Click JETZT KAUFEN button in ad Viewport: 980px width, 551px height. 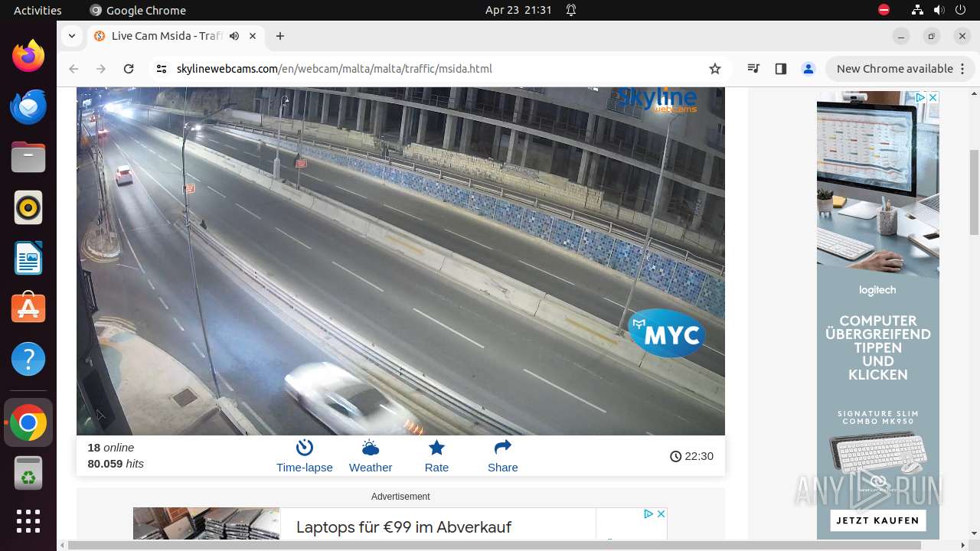[x=877, y=520]
